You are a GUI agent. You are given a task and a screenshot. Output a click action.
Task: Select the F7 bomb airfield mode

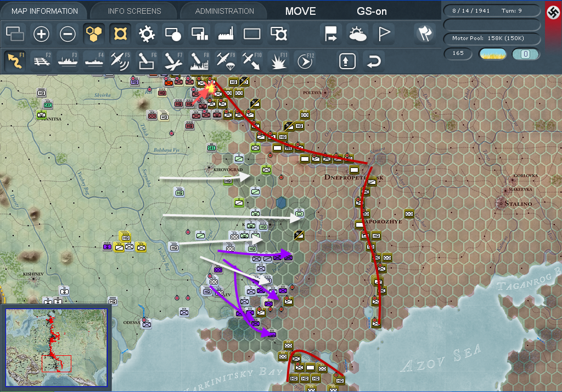pos(173,60)
